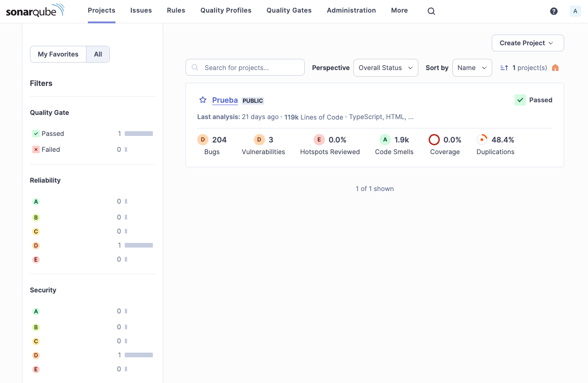Open Quality Gates
588x383 pixels.
[x=289, y=10]
